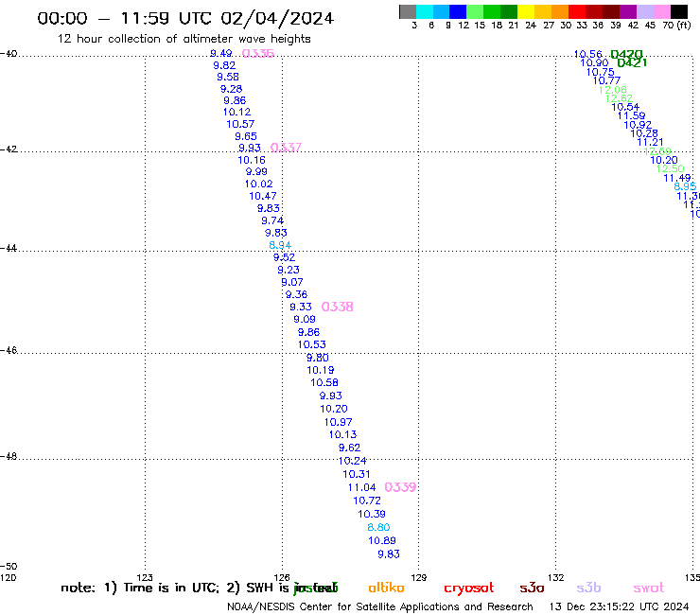Click the pink pass number 0338
This screenshot has width=700, height=615.
(x=337, y=307)
